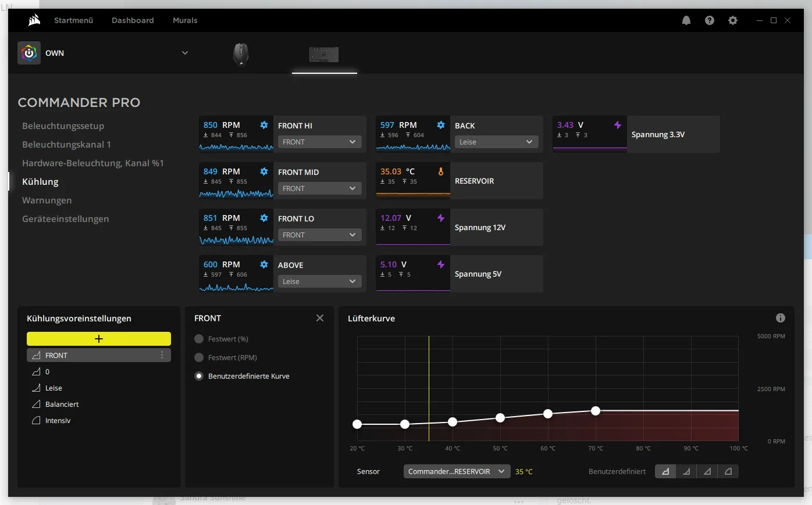Switch to the Dashboard tab

point(133,20)
